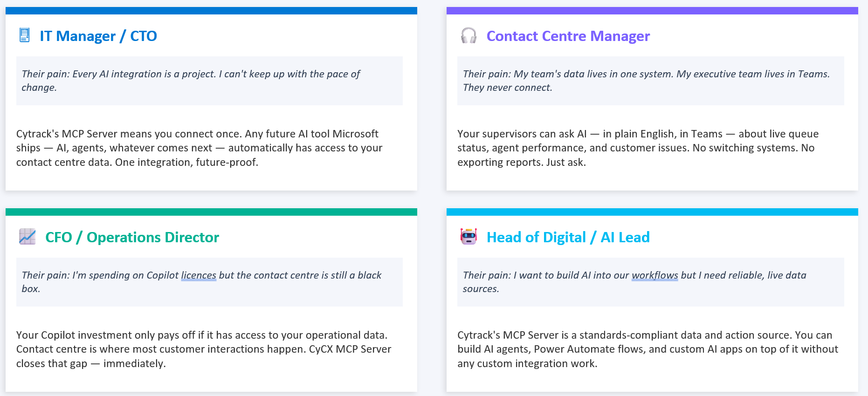Click the purple bar atop Contact Centre card
Screen dimensions: 868x396
coord(652,11)
